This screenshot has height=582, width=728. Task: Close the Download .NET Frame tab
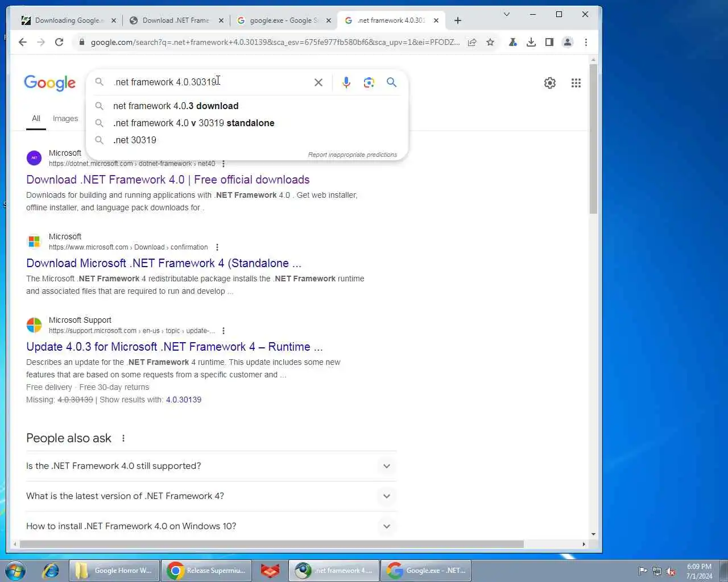pyautogui.click(x=221, y=20)
